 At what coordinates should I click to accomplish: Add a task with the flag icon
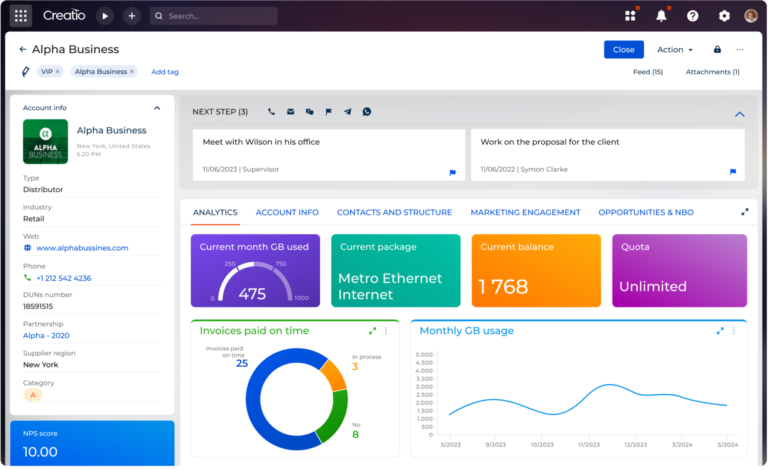pyautogui.click(x=329, y=112)
